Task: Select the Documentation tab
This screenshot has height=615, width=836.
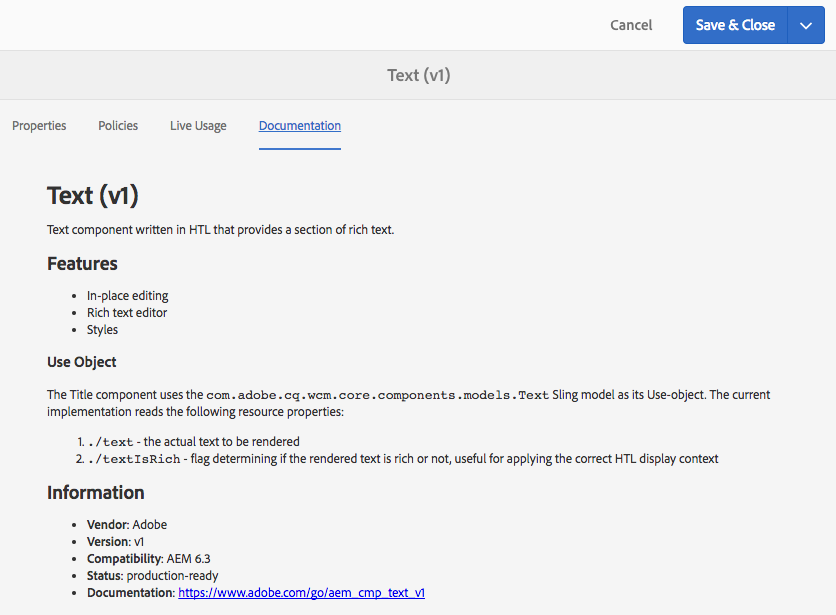Action: click(300, 126)
